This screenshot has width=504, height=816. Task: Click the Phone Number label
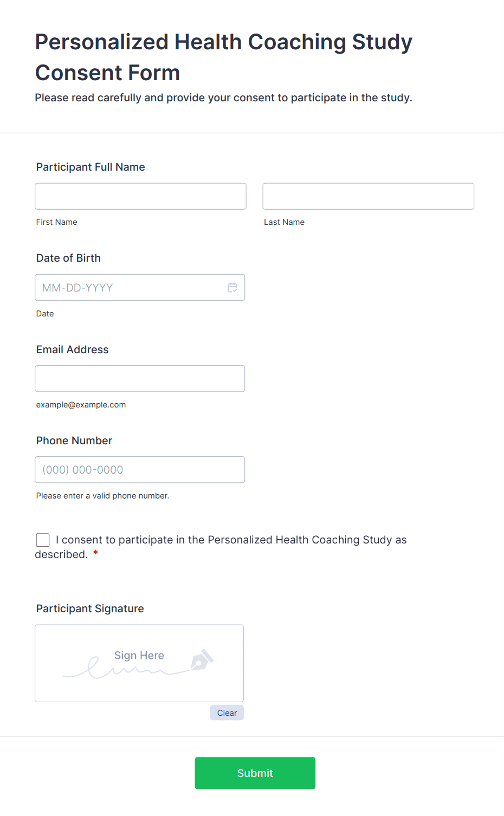74,441
